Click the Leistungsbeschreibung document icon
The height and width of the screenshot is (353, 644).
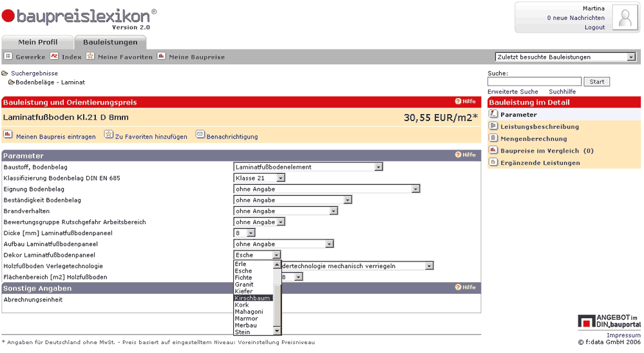494,126
